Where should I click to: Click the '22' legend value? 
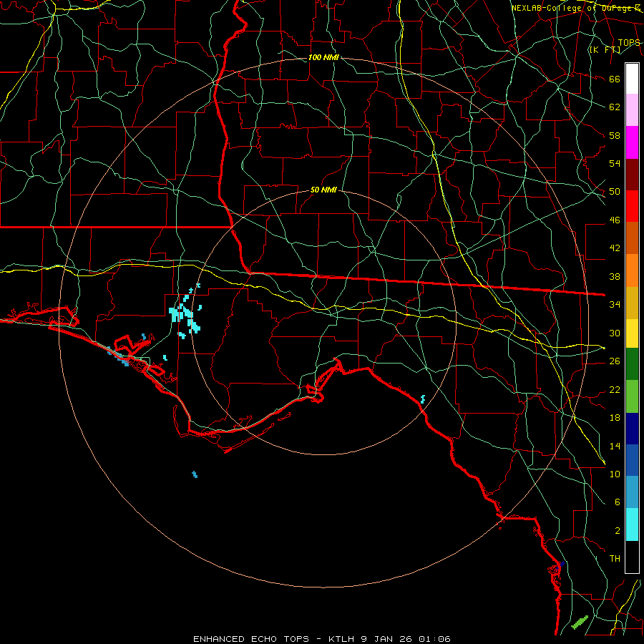tap(615, 389)
